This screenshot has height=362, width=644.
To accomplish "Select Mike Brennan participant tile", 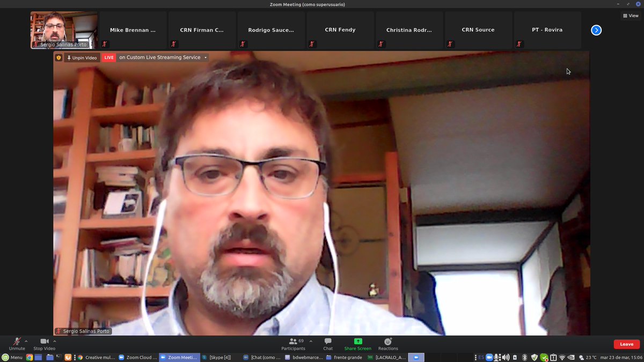I will (133, 30).
